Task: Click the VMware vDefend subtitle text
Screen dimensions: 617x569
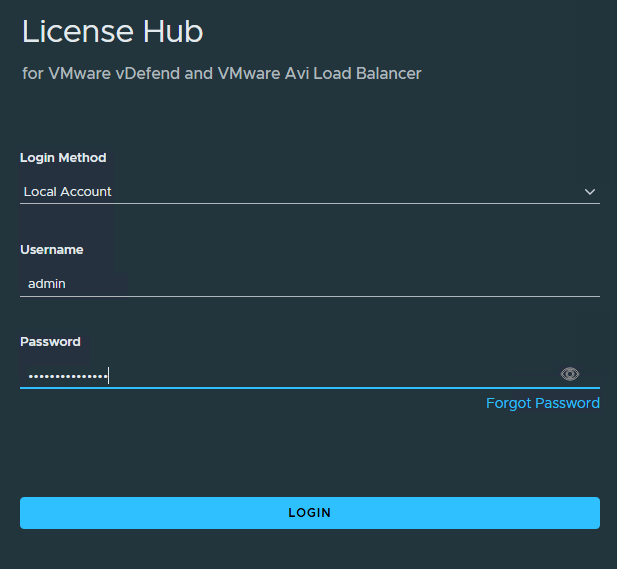Action: pos(222,74)
